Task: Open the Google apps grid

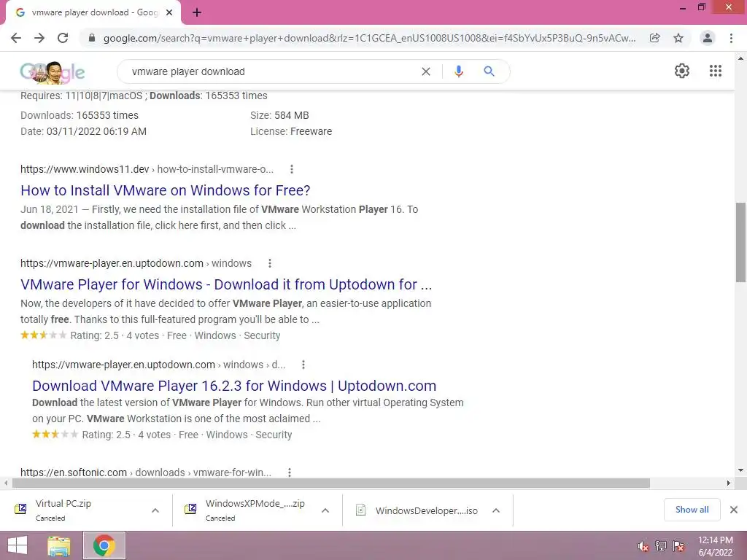Action: click(x=716, y=71)
